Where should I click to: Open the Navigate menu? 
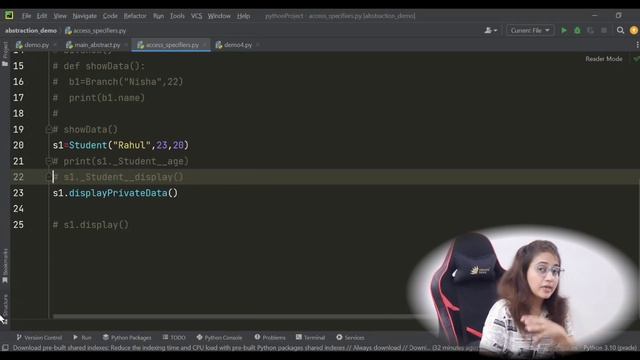pos(84,16)
